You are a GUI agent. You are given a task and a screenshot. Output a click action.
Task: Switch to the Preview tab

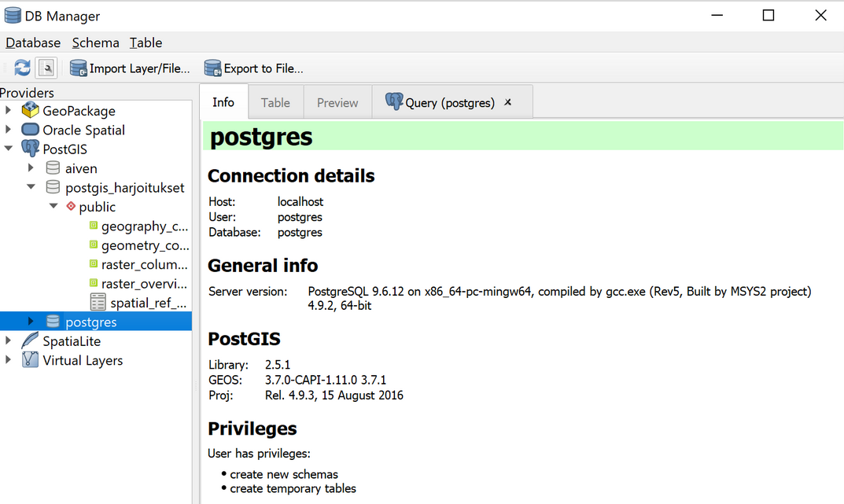pyautogui.click(x=337, y=103)
